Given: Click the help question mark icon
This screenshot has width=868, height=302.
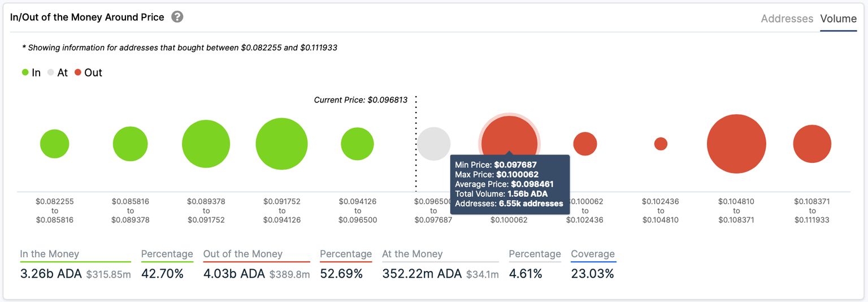Looking at the screenshot, I should tap(177, 17).
